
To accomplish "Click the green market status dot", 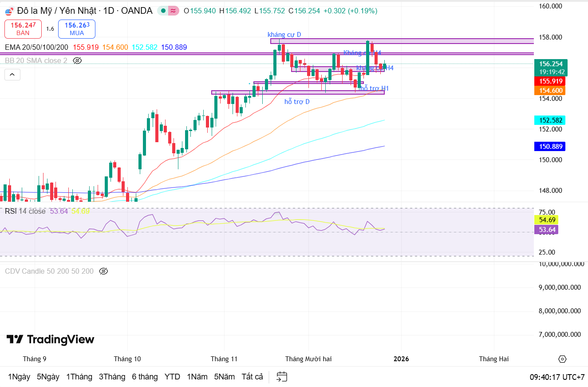I will (164, 11).
